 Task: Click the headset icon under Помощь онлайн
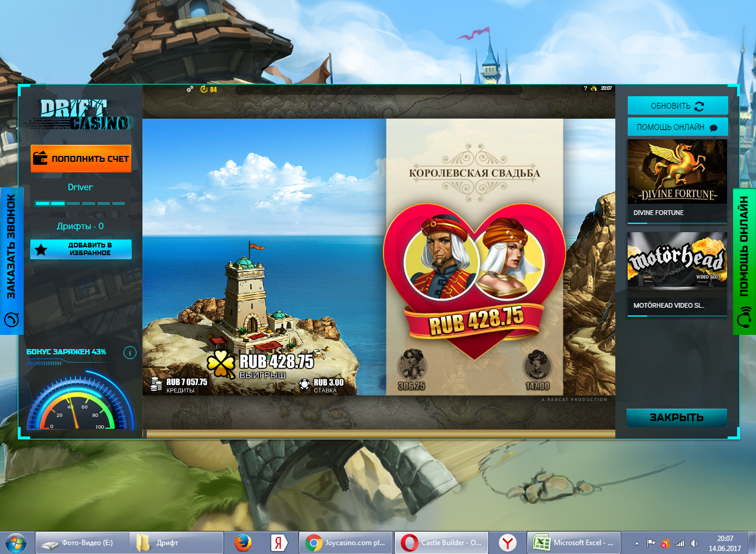(744, 319)
